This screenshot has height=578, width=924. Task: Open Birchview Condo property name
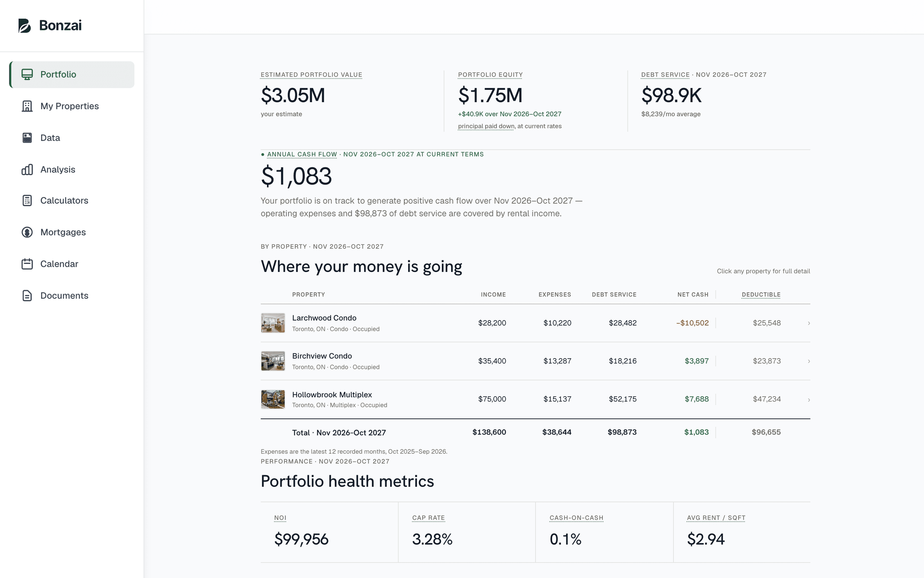point(322,356)
